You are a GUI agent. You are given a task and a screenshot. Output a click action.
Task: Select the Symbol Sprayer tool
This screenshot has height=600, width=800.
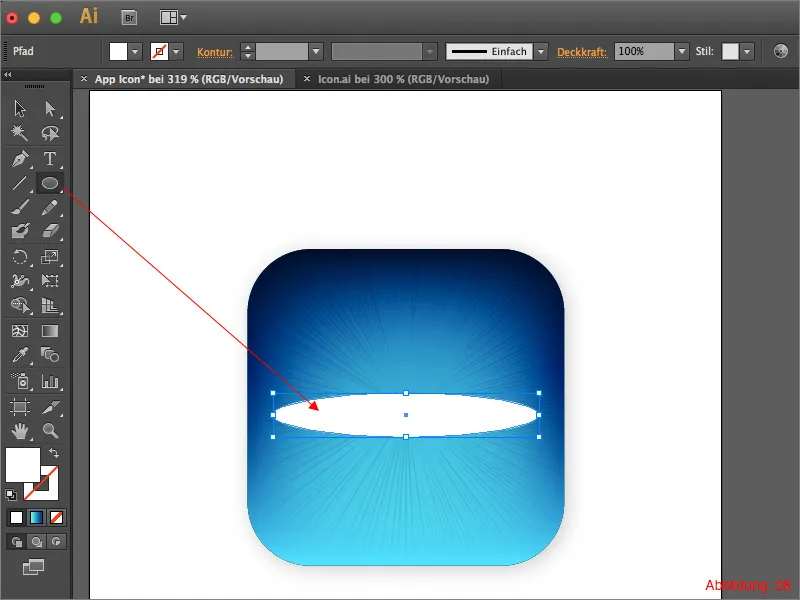pyautogui.click(x=20, y=381)
